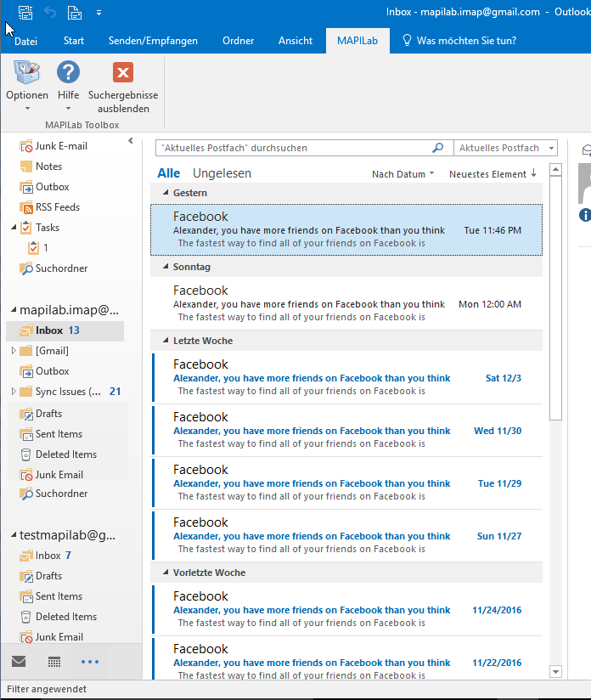The image size is (591, 700).
Task: Open the Customize Quick Access Toolbar arrow
Action: (x=98, y=13)
